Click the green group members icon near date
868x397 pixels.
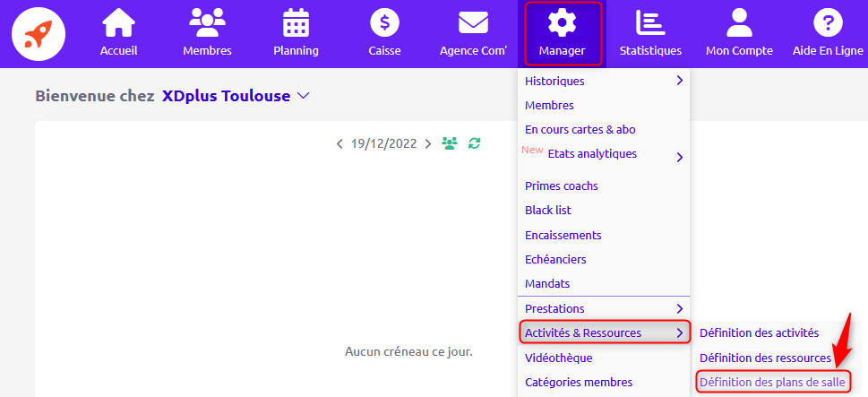(x=450, y=143)
